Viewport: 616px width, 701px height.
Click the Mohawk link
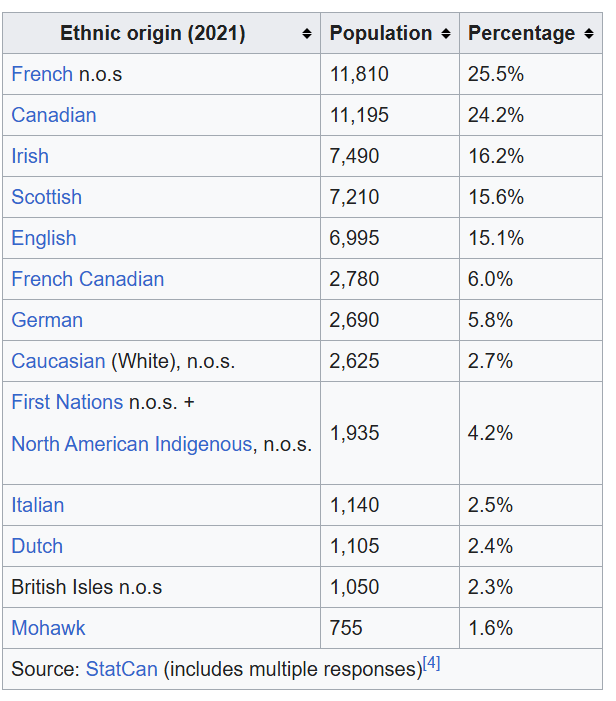48,629
